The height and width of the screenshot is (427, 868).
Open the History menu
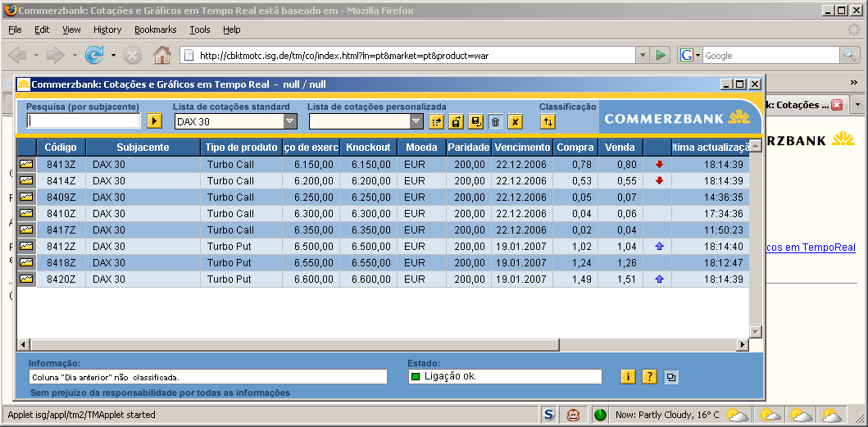click(107, 30)
